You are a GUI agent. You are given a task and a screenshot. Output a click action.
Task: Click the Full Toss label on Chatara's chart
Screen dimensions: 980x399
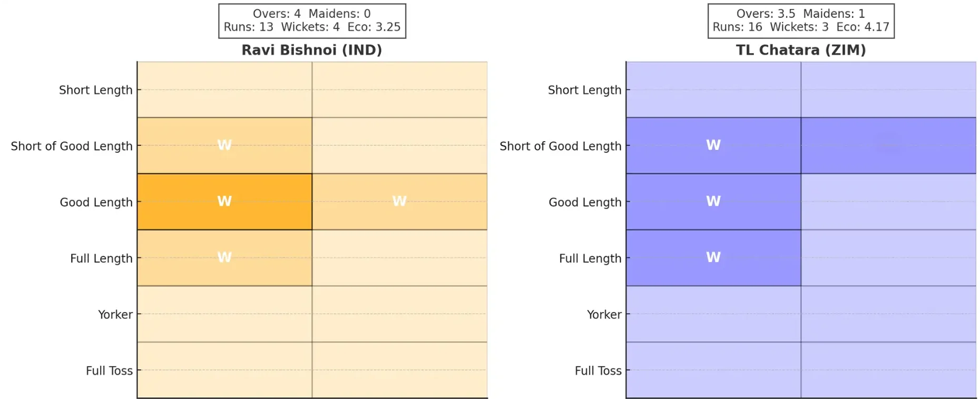click(598, 371)
